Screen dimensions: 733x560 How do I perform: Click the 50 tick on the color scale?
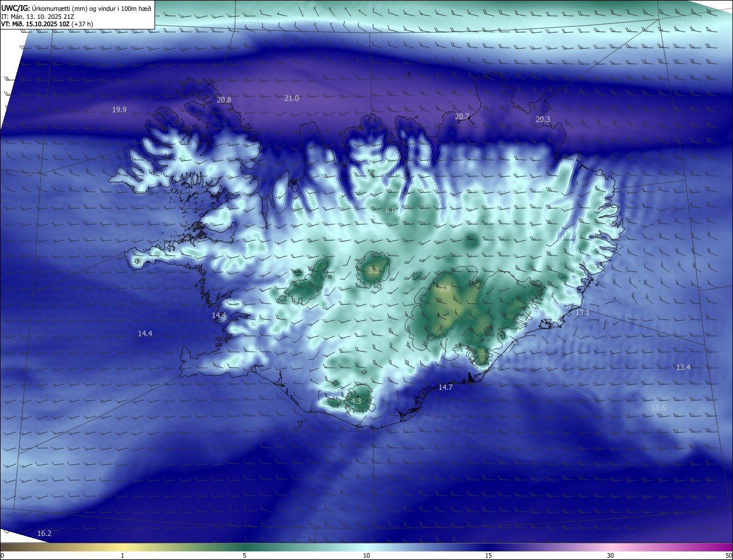[x=728, y=555]
